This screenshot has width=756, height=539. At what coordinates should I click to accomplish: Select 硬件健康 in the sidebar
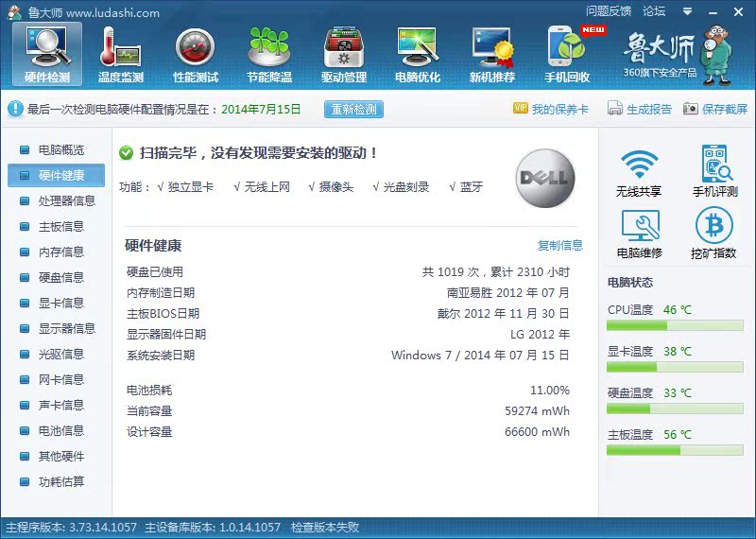[x=56, y=175]
